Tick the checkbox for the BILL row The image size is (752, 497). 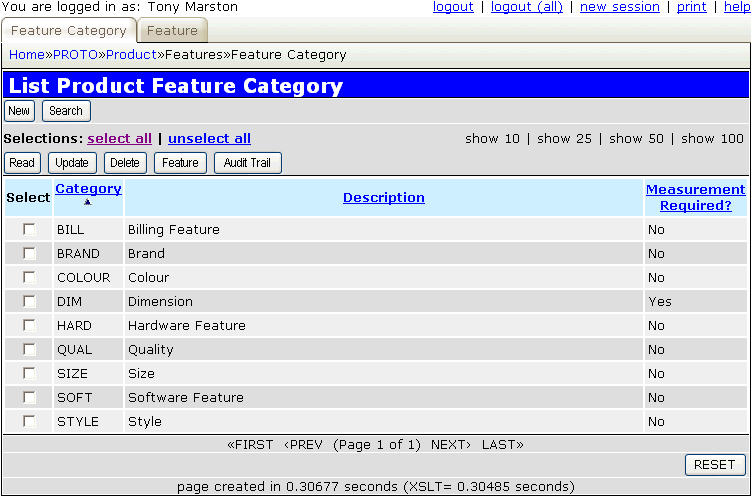29,229
